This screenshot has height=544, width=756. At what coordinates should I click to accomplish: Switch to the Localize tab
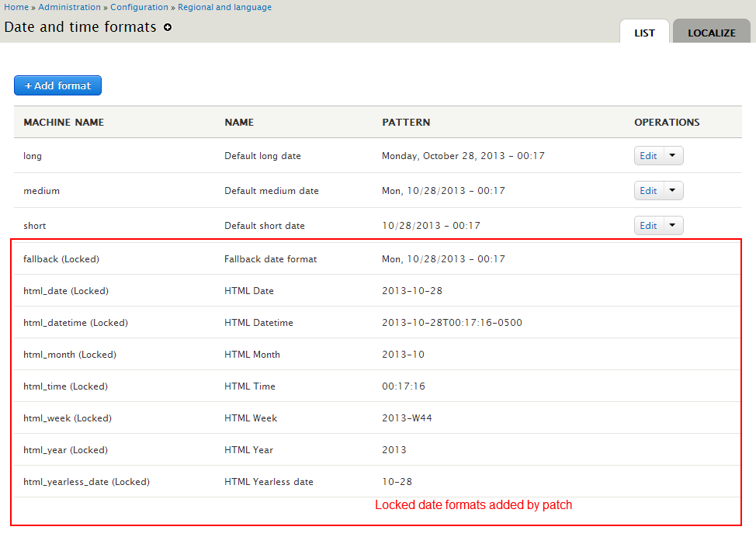pyautogui.click(x=711, y=33)
